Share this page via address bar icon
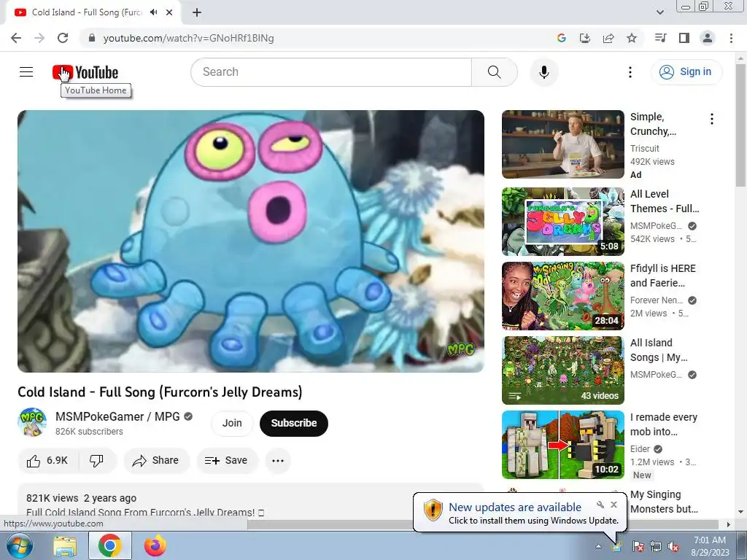The width and height of the screenshot is (747, 560). click(608, 38)
